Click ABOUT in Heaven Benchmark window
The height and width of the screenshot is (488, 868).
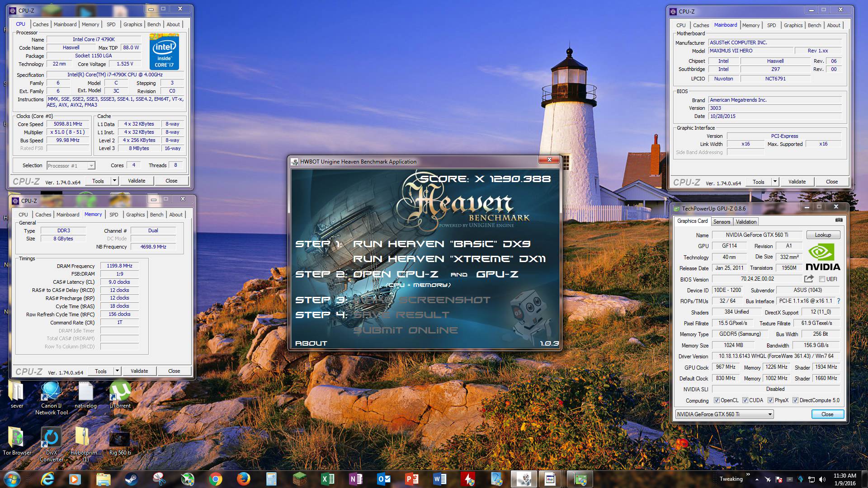(311, 343)
